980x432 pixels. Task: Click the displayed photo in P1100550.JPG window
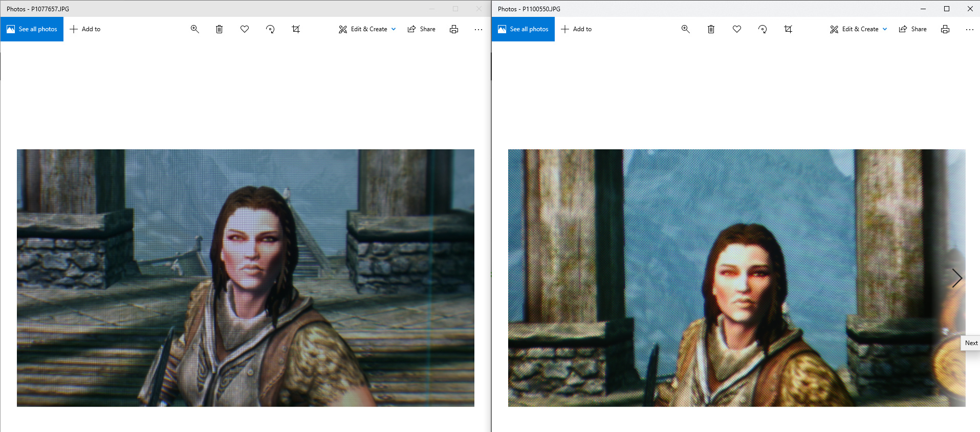(x=737, y=278)
